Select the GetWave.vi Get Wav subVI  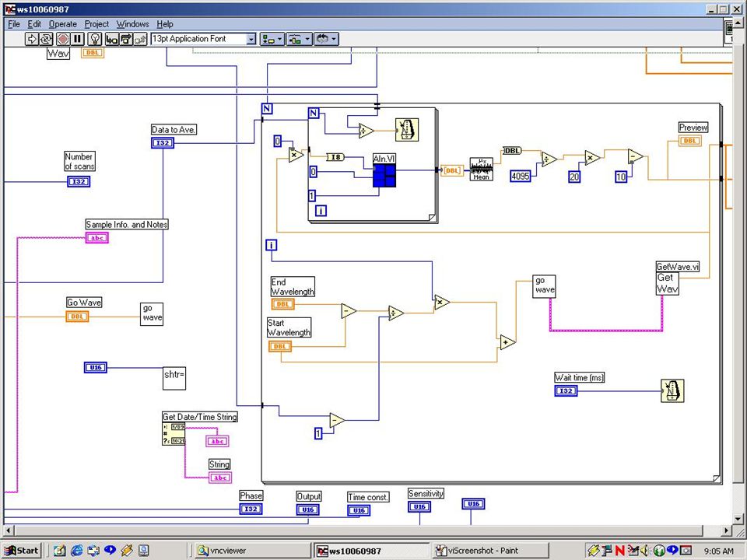point(667,283)
